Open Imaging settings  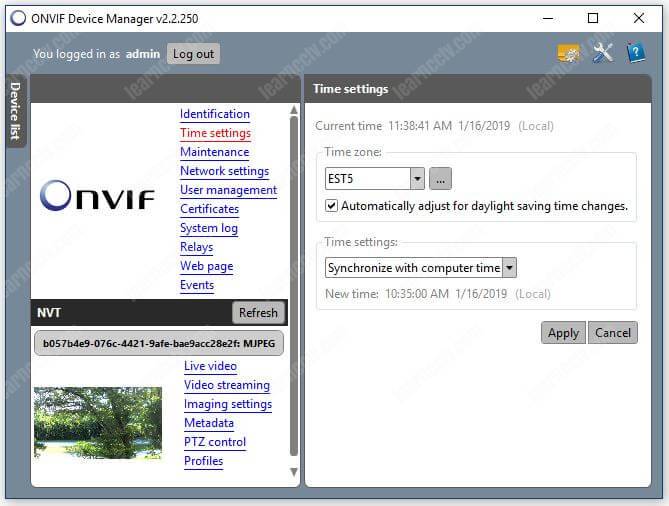click(228, 404)
